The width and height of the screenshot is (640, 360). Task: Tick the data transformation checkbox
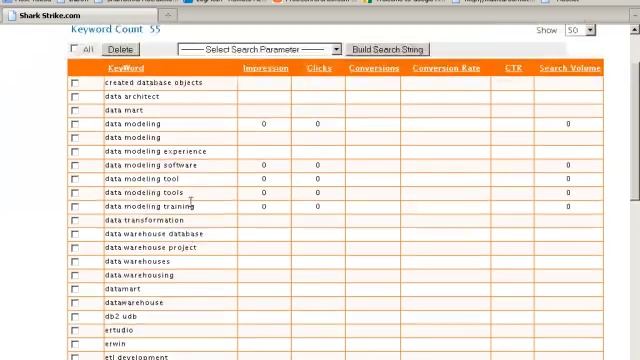(x=75, y=220)
